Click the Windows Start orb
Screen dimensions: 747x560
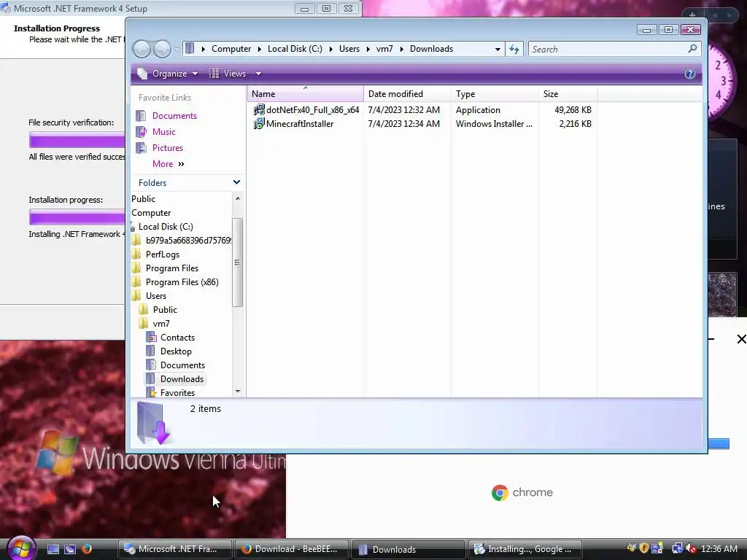[21, 548]
